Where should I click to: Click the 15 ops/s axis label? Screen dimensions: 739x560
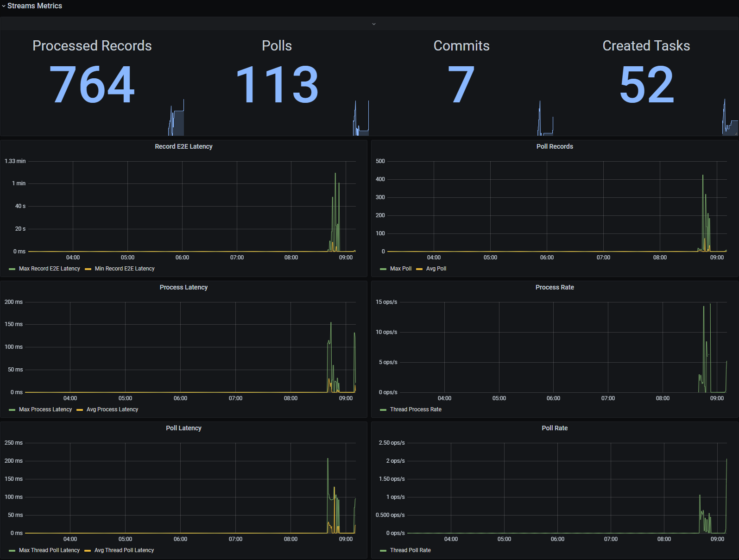[386, 302]
